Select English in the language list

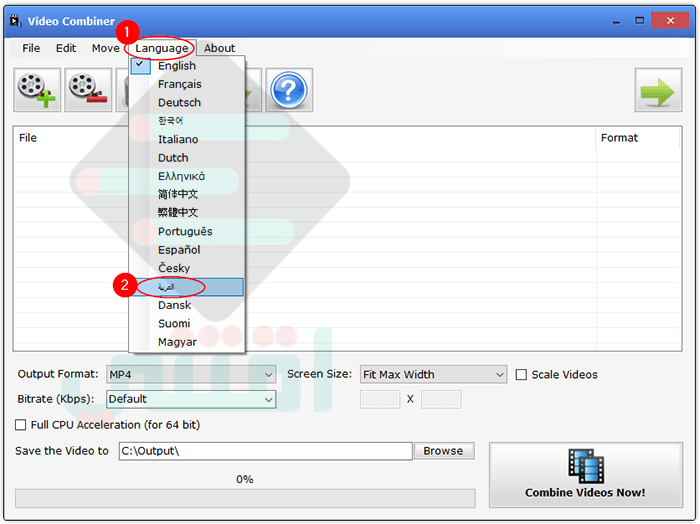coord(187,66)
